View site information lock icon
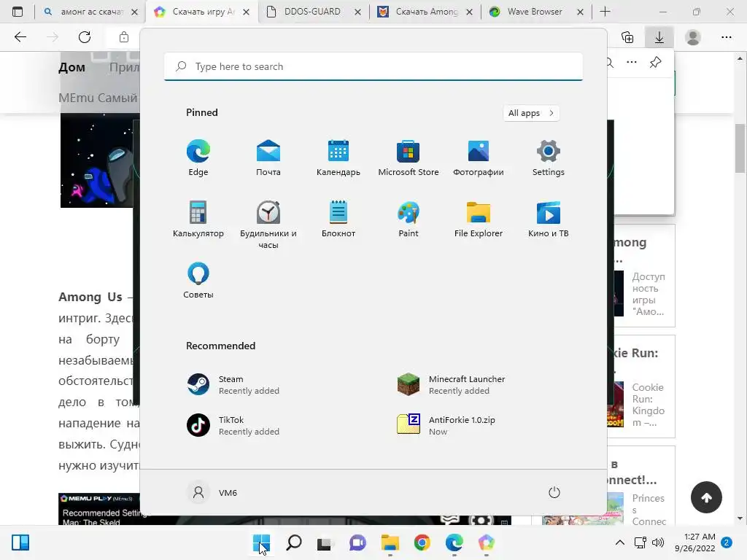The width and height of the screenshot is (747, 560). [124, 37]
